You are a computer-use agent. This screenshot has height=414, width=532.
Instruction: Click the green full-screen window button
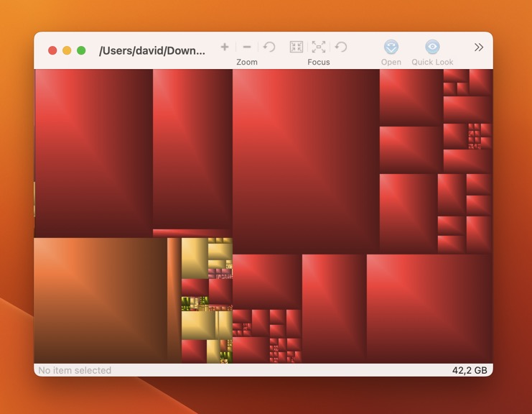click(81, 50)
